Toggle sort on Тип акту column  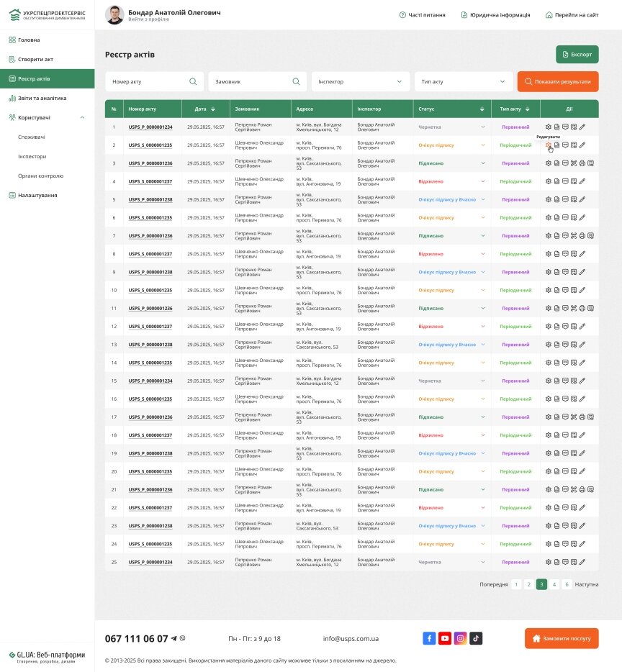528,109
